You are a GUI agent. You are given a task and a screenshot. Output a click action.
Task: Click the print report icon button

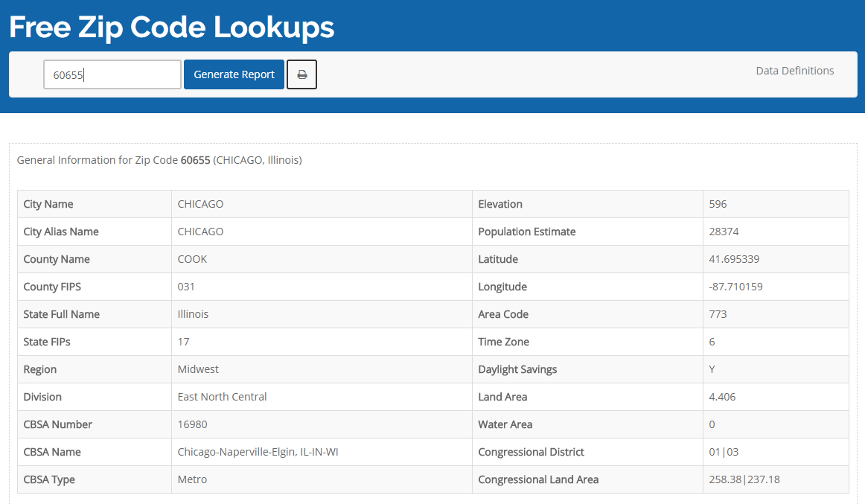pyautogui.click(x=301, y=74)
